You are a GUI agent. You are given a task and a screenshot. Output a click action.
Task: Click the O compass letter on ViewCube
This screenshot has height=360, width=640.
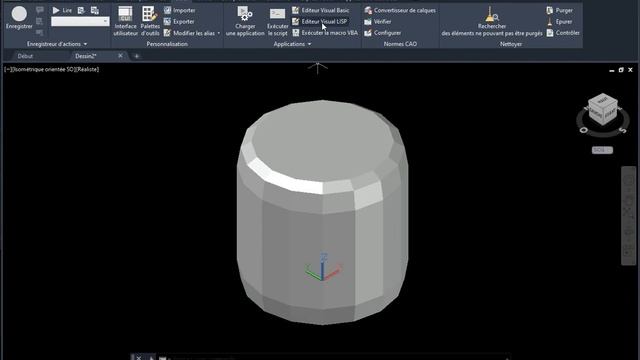(584, 130)
